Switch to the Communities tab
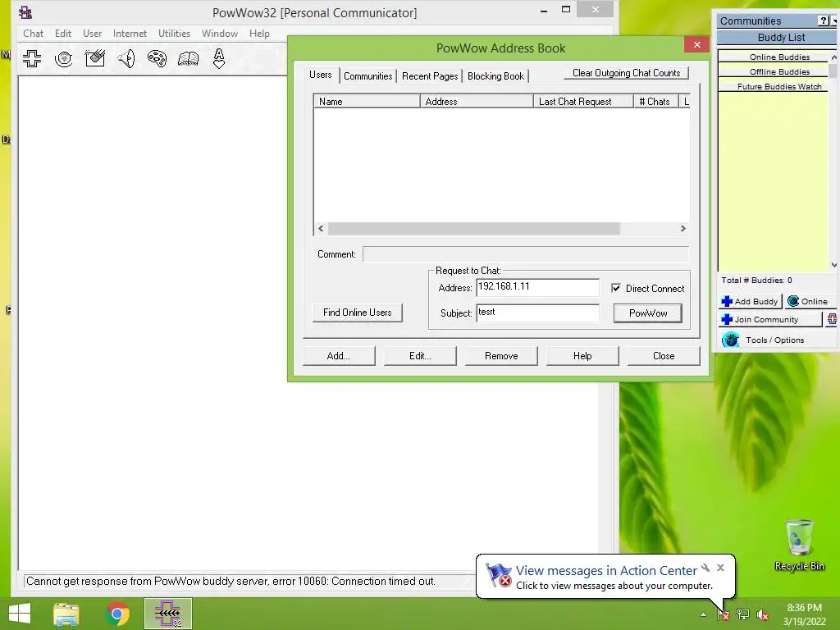840x630 pixels. click(368, 76)
